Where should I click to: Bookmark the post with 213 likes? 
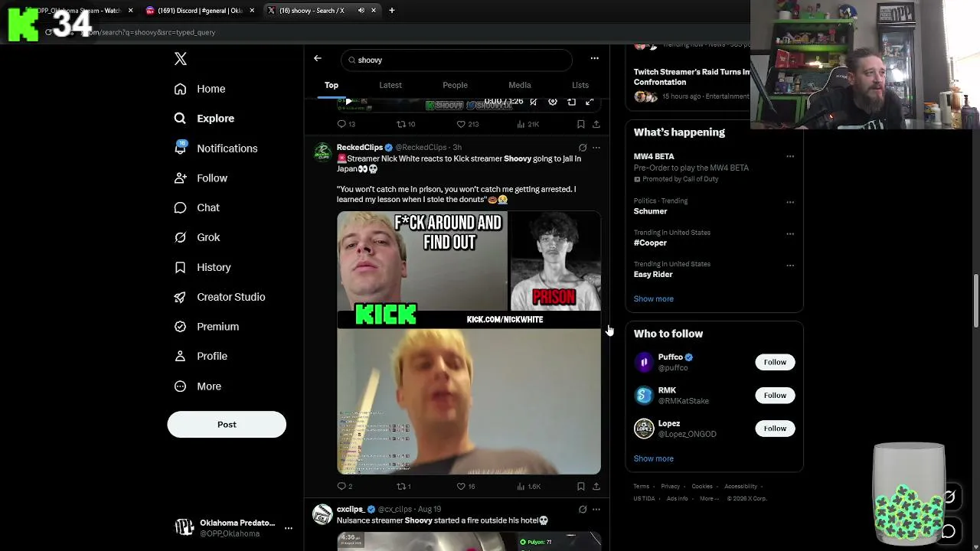tap(581, 124)
